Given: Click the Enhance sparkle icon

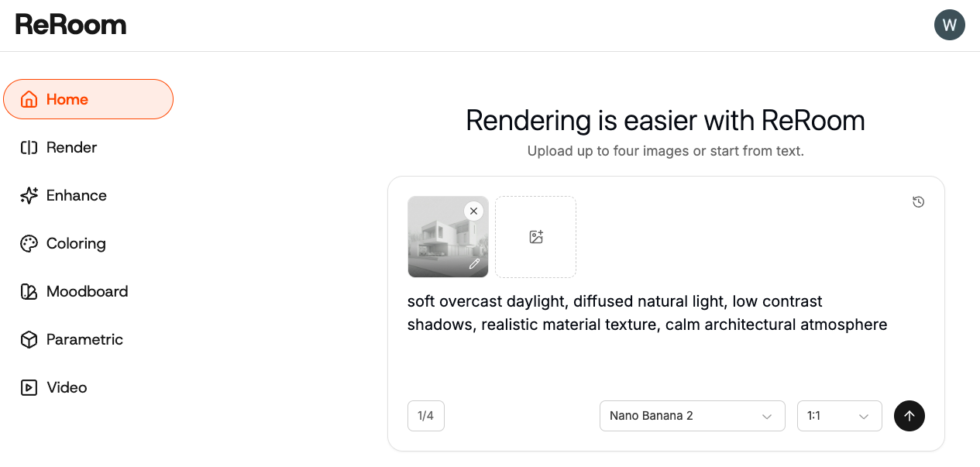Looking at the screenshot, I should coord(29,196).
